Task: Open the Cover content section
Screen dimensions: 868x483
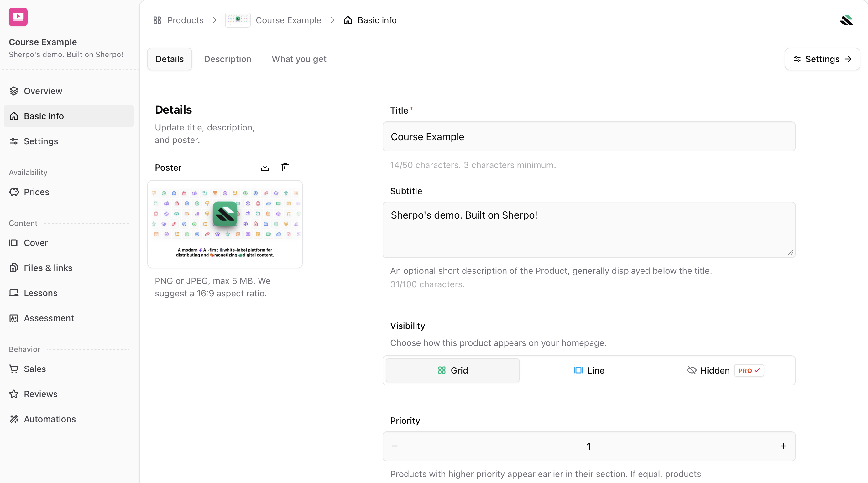Action: (x=36, y=242)
